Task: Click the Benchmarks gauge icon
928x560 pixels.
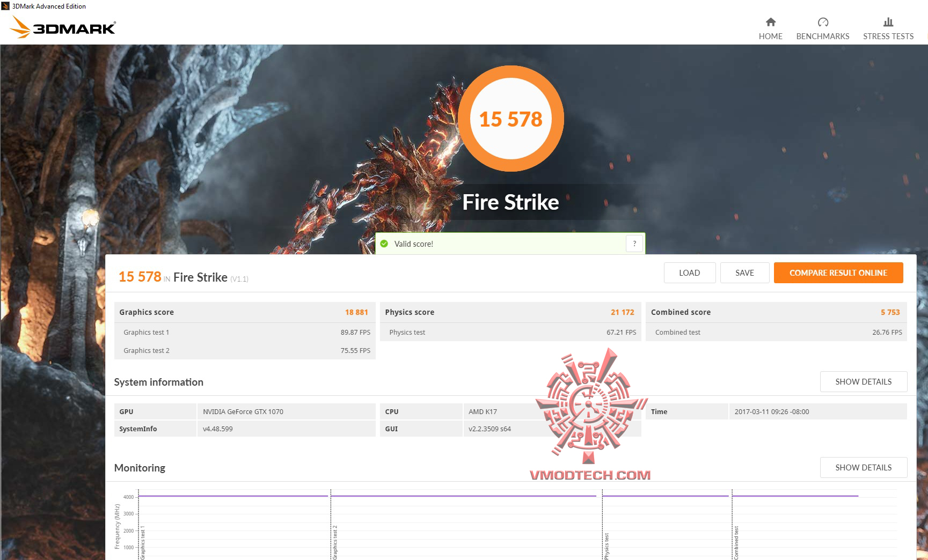Action: (x=823, y=22)
